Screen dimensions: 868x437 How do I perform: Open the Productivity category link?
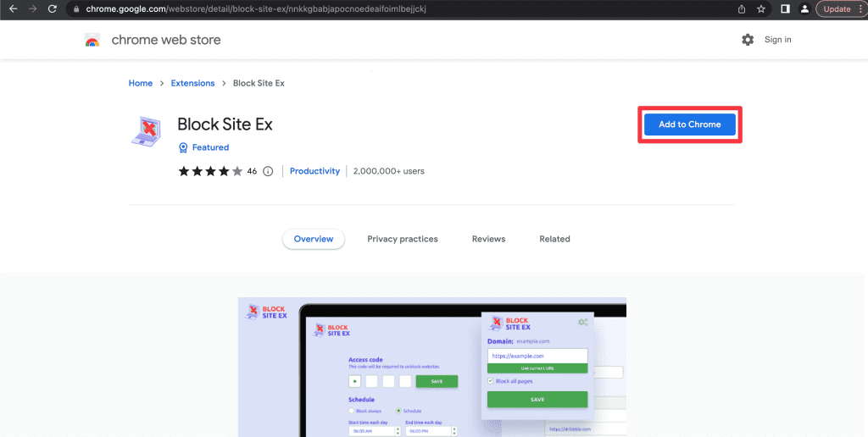314,171
